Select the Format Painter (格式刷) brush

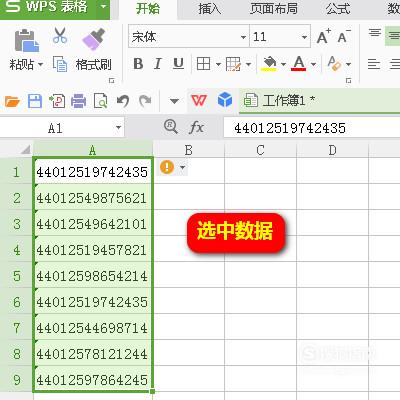(93, 39)
